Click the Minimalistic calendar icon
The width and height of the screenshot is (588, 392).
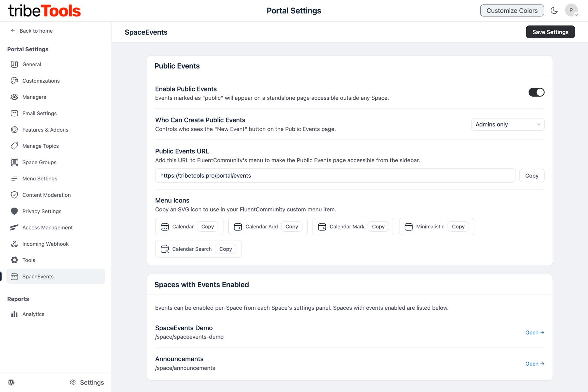click(408, 227)
